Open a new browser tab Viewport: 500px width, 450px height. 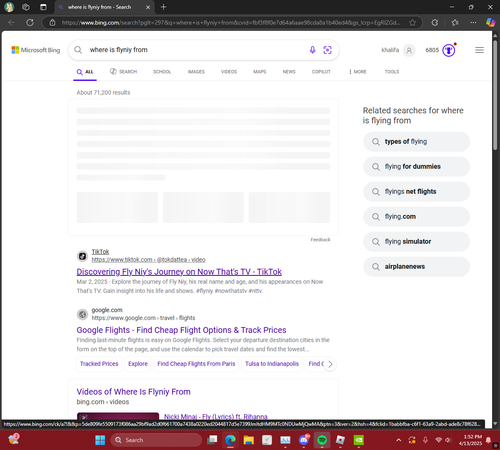click(163, 7)
